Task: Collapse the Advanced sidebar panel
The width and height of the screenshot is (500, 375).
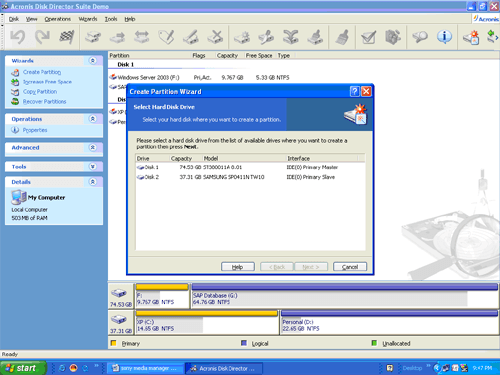Action: point(93,147)
